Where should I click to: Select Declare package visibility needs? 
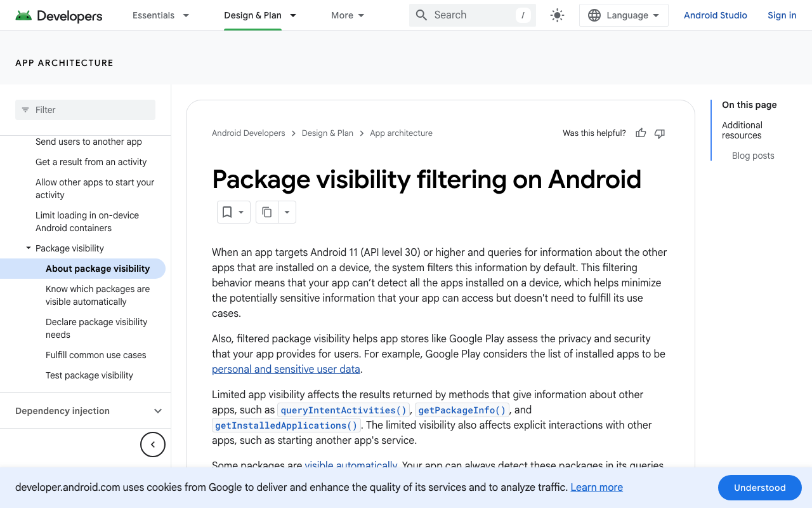[96, 328]
